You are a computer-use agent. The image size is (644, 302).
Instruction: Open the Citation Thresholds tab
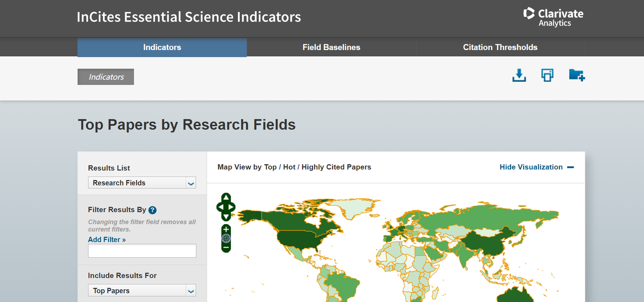coord(500,47)
